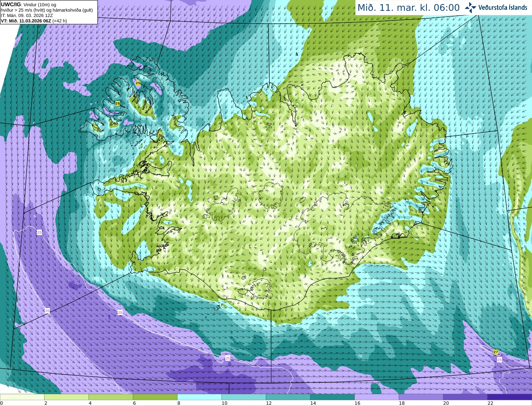Pick the darkest above-22 m/s legend swatch
This screenshot has height=406, width=532.
tap(510, 397)
